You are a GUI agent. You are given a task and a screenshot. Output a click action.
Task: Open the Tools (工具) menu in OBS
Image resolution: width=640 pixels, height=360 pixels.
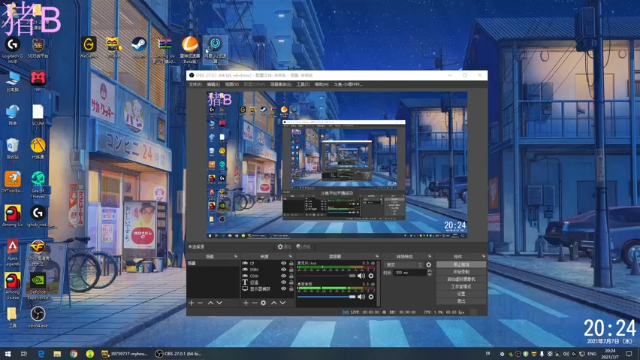[x=303, y=84]
